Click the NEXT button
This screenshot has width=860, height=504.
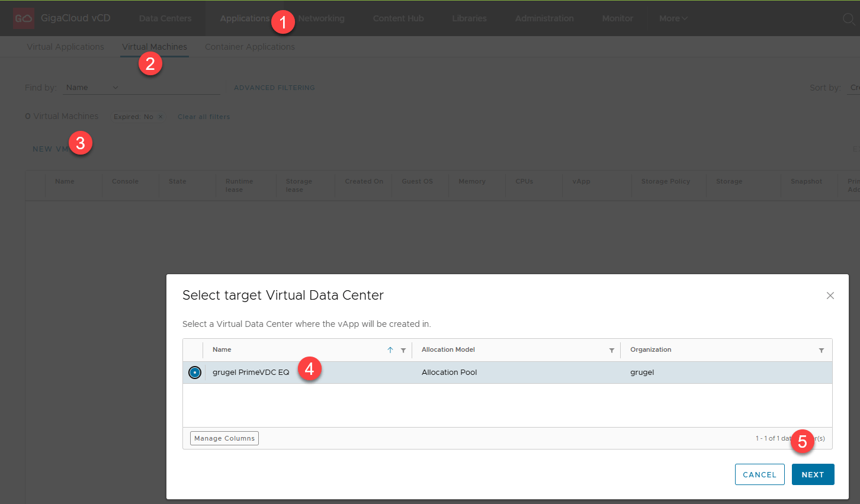click(813, 474)
